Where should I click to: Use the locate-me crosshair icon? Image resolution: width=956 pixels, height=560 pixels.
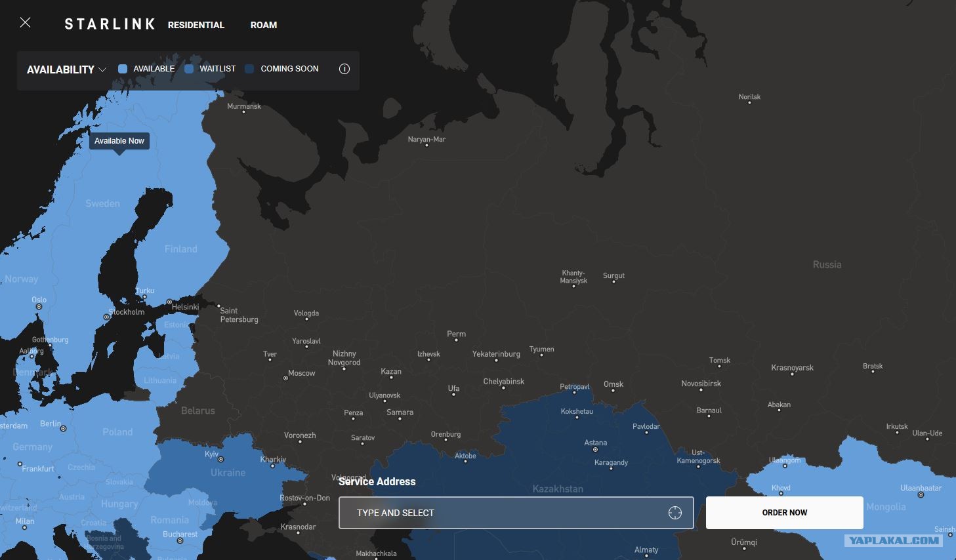tap(675, 513)
